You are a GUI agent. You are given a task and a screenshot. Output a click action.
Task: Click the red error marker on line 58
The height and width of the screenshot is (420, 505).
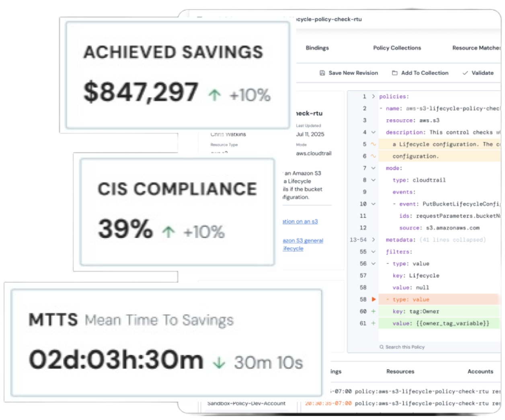click(373, 299)
